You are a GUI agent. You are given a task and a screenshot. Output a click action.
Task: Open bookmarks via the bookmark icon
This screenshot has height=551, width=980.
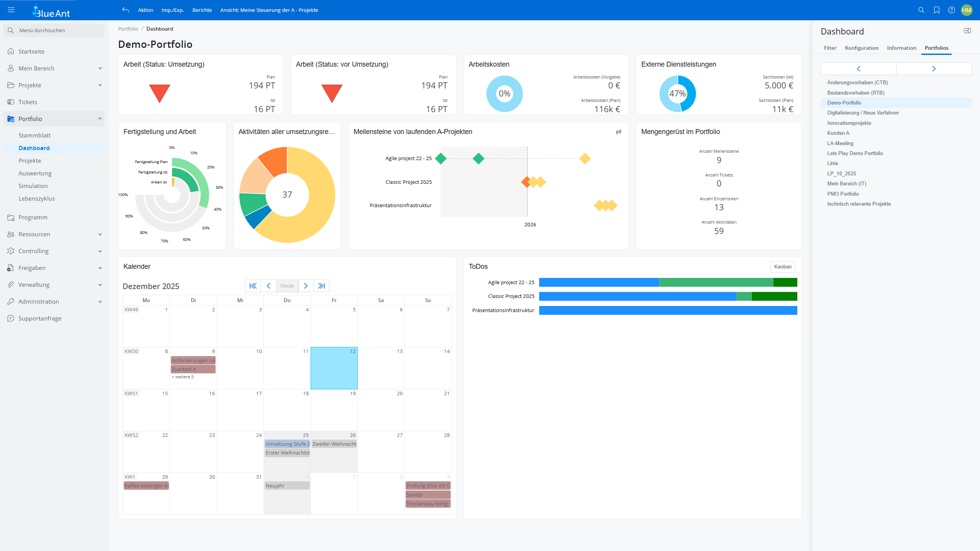[x=937, y=10]
